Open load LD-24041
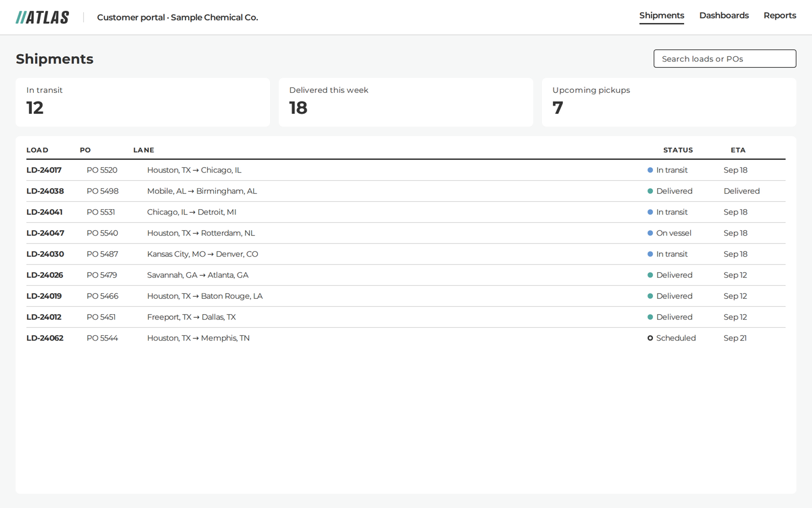Image resolution: width=812 pixels, height=508 pixels. (x=45, y=212)
